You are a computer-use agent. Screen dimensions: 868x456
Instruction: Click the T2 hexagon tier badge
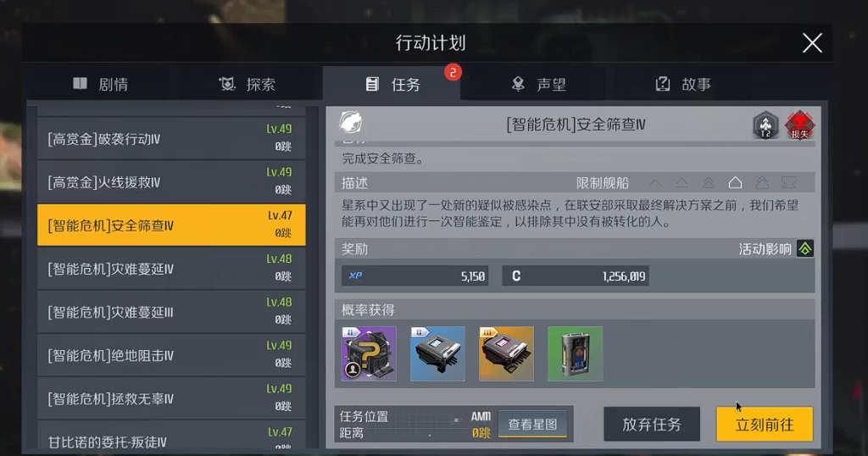pos(765,125)
